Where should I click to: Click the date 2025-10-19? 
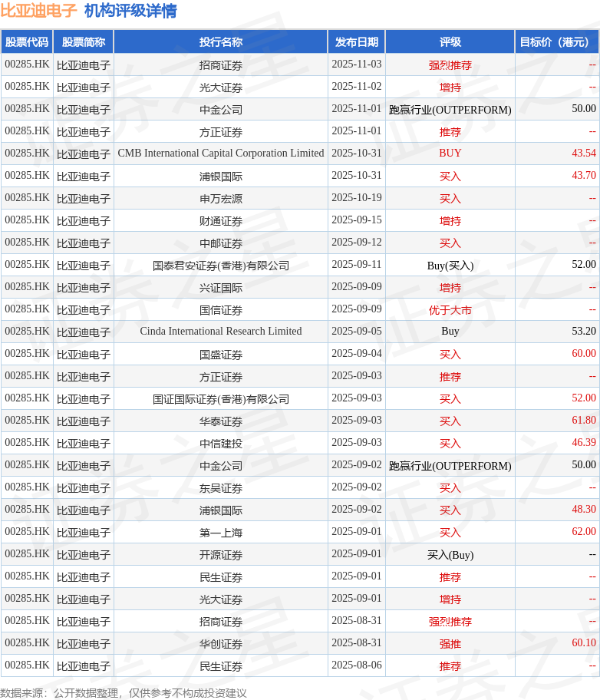point(356,198)
